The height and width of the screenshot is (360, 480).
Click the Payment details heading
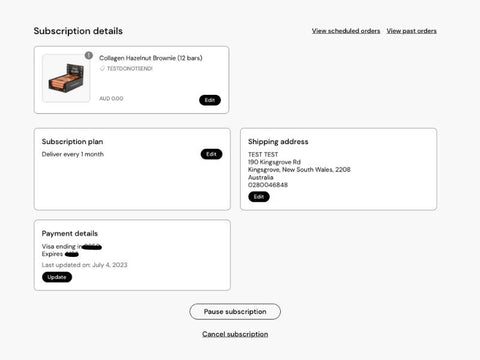pyautogui.click(x=70, y=233)
